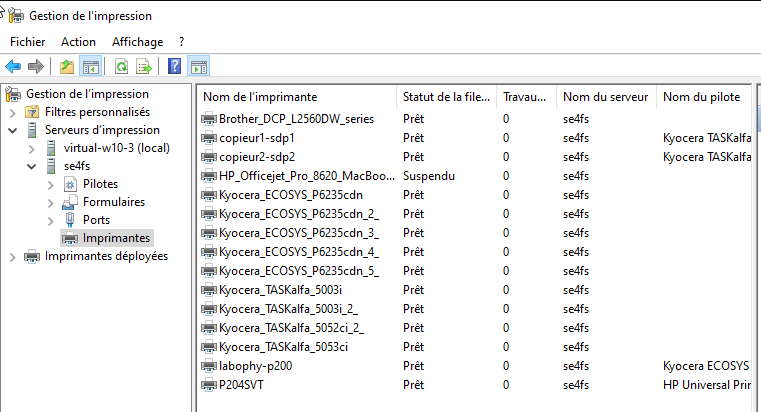Viewport: 761px width, 412px height.
Task: Click the Filtres personnalisés folder icon
Action: 32,112
